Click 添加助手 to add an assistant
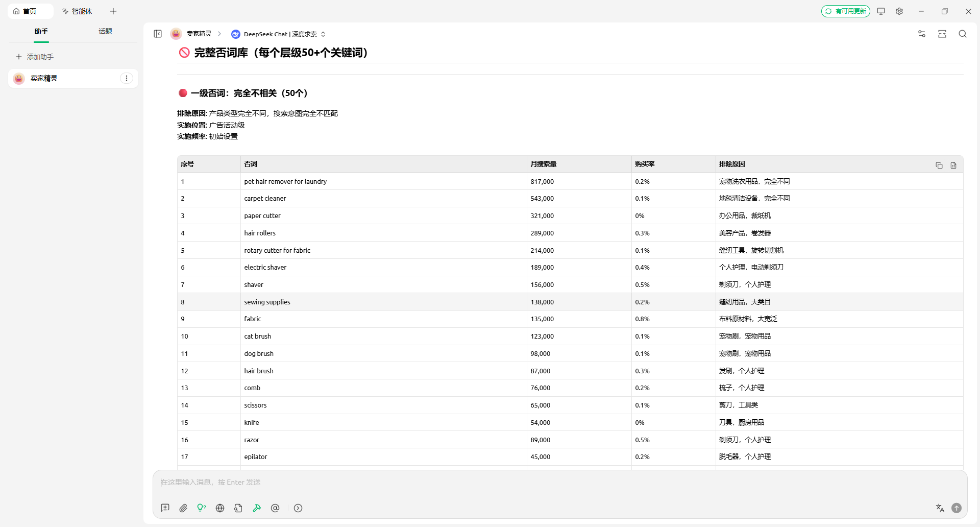 [x=35, y=57]
